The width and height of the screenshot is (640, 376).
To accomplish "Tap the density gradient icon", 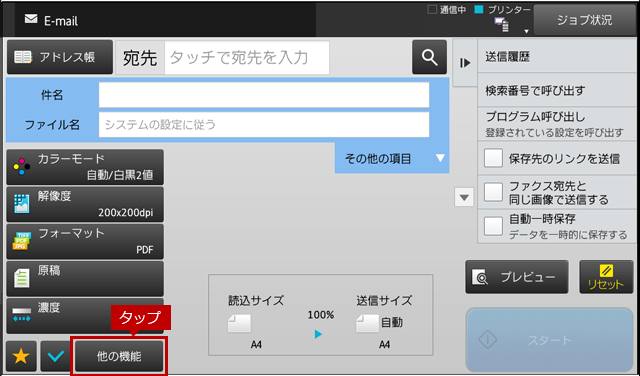I will click(x=22, y=315).
